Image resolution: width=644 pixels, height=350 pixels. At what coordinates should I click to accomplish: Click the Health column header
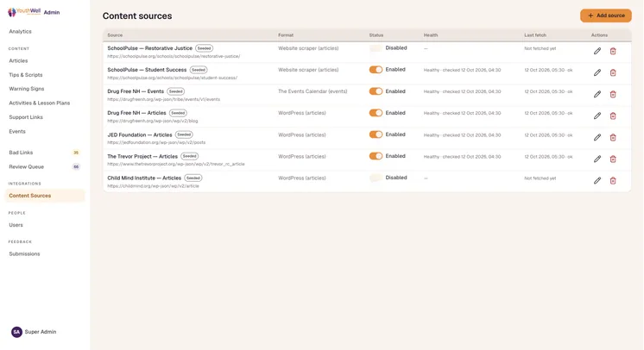pyautogui.click(x=431, y=35)
